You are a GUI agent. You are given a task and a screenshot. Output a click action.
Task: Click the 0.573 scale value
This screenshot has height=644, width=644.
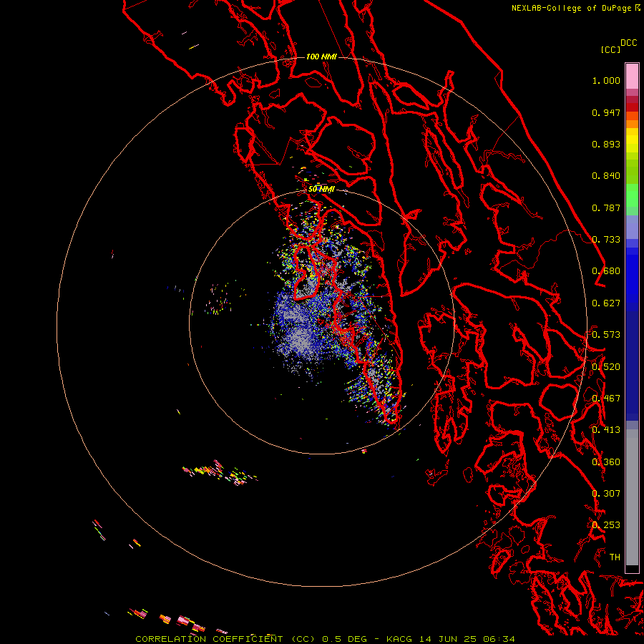[x=606, y=335]
